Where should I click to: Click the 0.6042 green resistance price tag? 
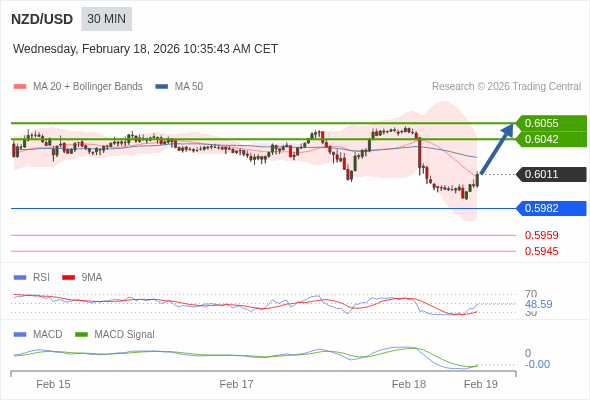pyautogui.click(x=551, y=139)
